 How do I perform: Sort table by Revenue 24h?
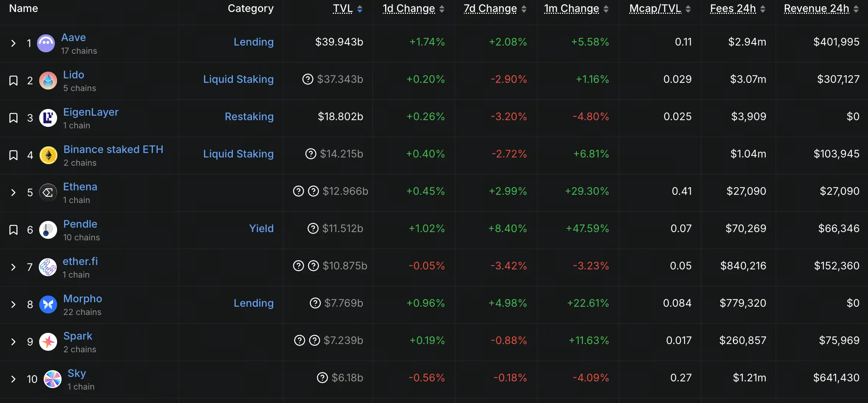coord(821,9)
